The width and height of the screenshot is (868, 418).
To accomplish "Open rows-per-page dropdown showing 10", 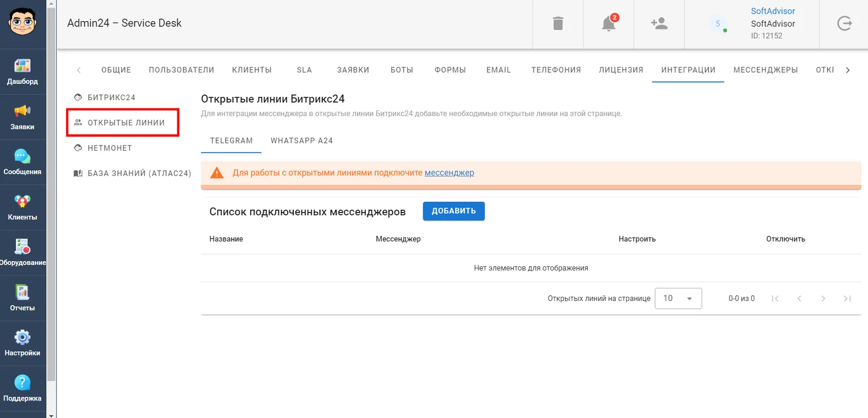I will point(678,298).
